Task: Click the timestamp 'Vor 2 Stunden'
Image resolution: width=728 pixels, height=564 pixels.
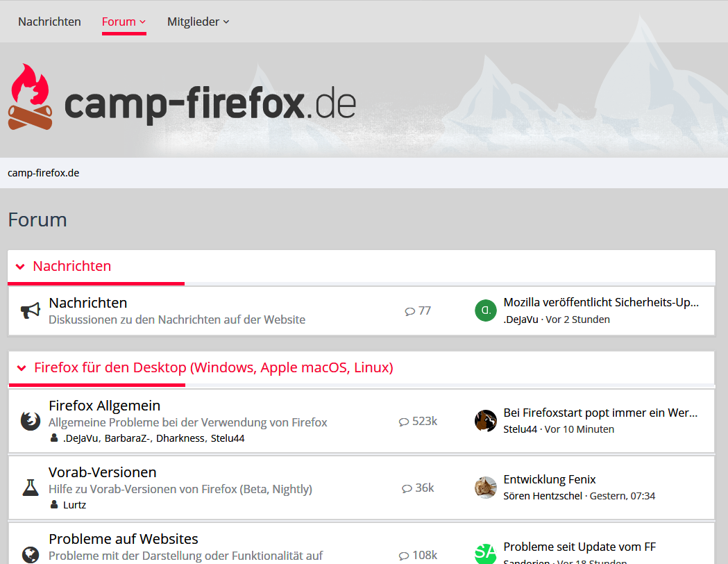Action: [578, 320]
